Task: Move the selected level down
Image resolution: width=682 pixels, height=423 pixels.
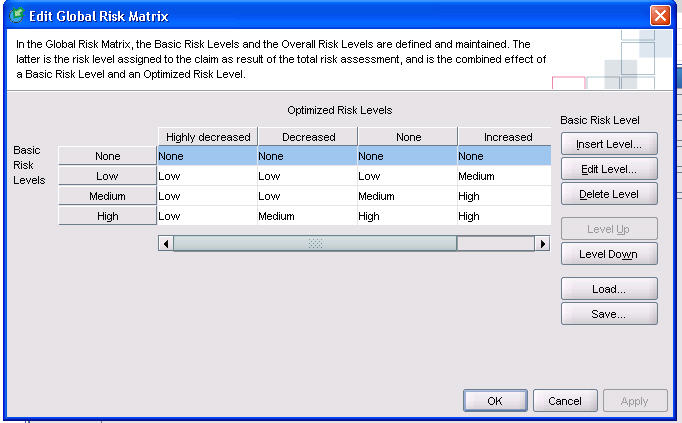Action: point(609,254)
